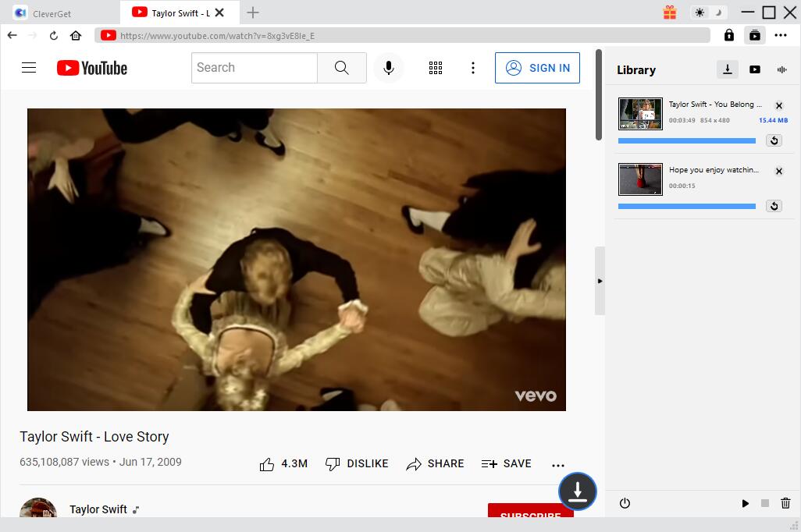Open the gift box promotion icon
This screenshot has width=801, height=532.
[670, 12]
